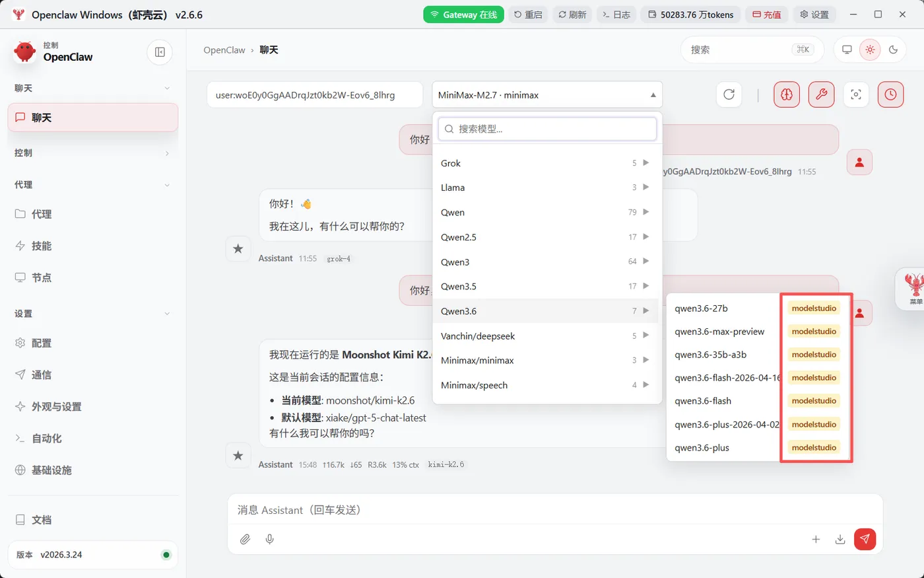The height and width of the screenshot is (578, 924).
Task: Toggle the brain thinking icon
Action: (787, 94)
